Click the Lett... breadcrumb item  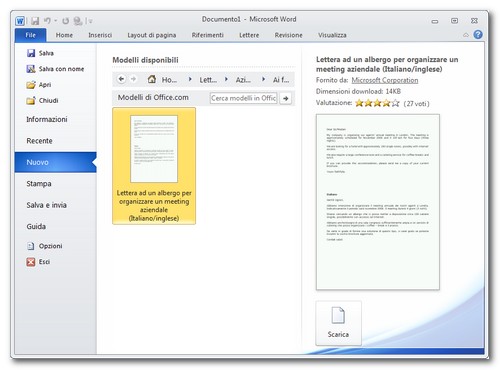(208, 80)
